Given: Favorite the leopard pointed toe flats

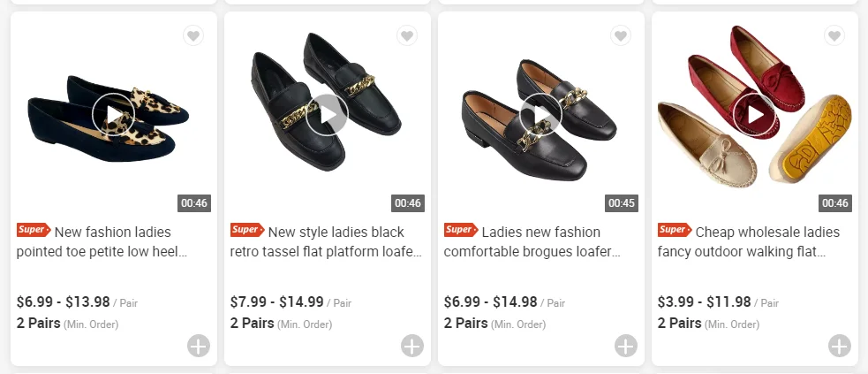Looking at the screenshot, I should point(193,36).
